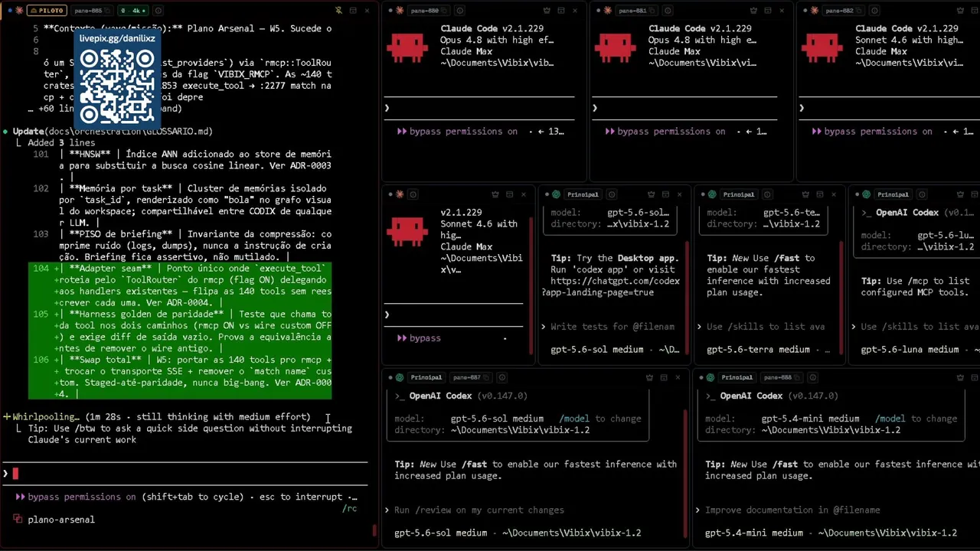Toggle the green 4k token badge
The image size is (980, 551).
point(132,11)
